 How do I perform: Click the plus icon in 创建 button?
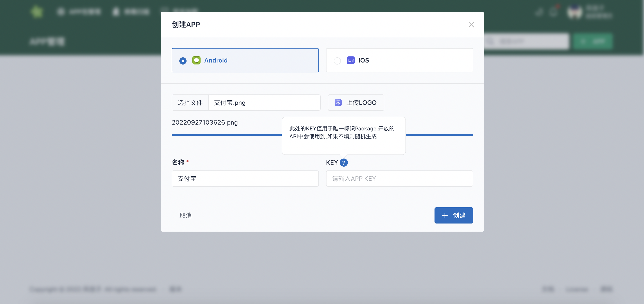[x=444, y=215]
